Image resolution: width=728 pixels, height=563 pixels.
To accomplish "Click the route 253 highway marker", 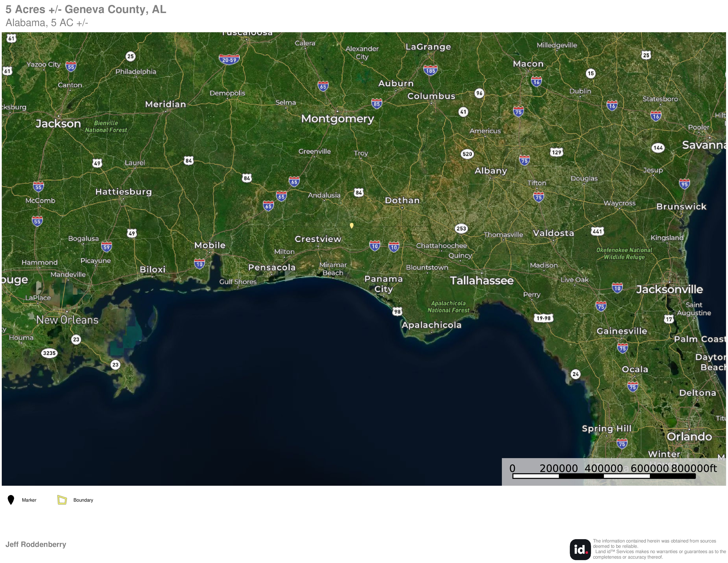I will pyautogui.click(x=461, y=229).
